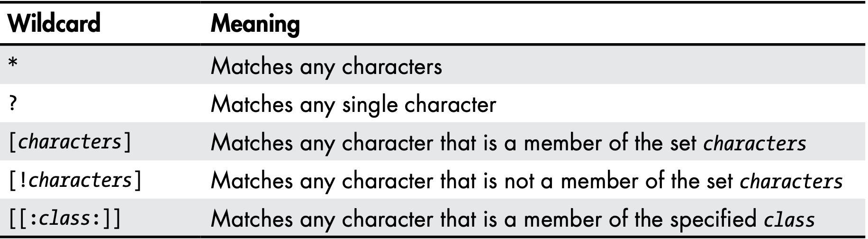
Task: Click the Wildcard column header
Action: [x=55, y=23]
